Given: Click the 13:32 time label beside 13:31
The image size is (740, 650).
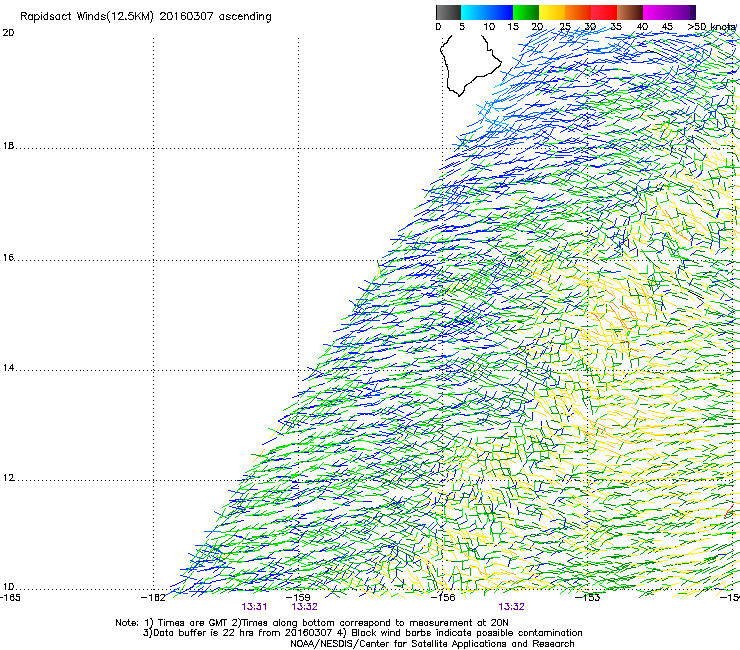Looking at the screenshot, I should (304, 607).
